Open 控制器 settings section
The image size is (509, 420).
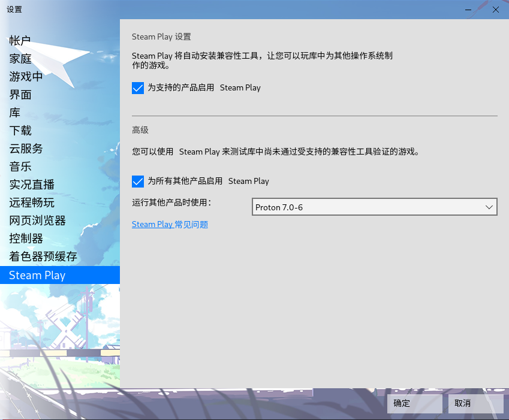point(26,238)
